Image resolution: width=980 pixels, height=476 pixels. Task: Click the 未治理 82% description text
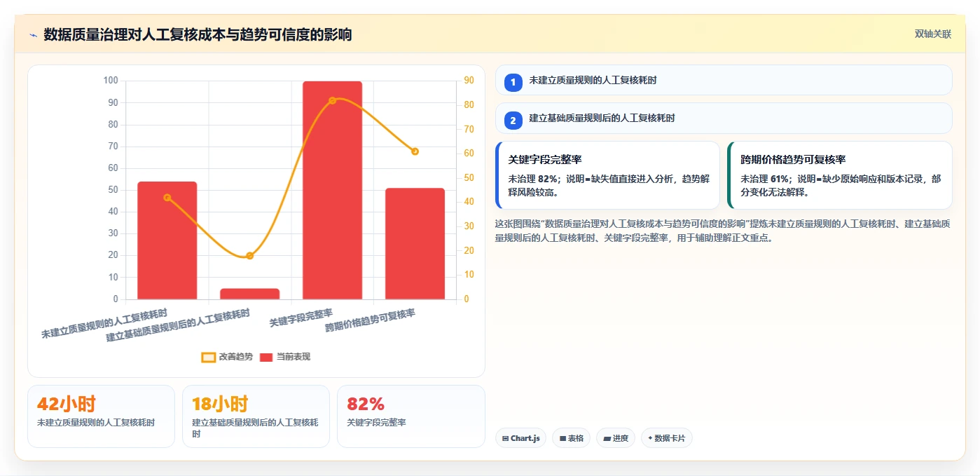[x=609, y=185]
